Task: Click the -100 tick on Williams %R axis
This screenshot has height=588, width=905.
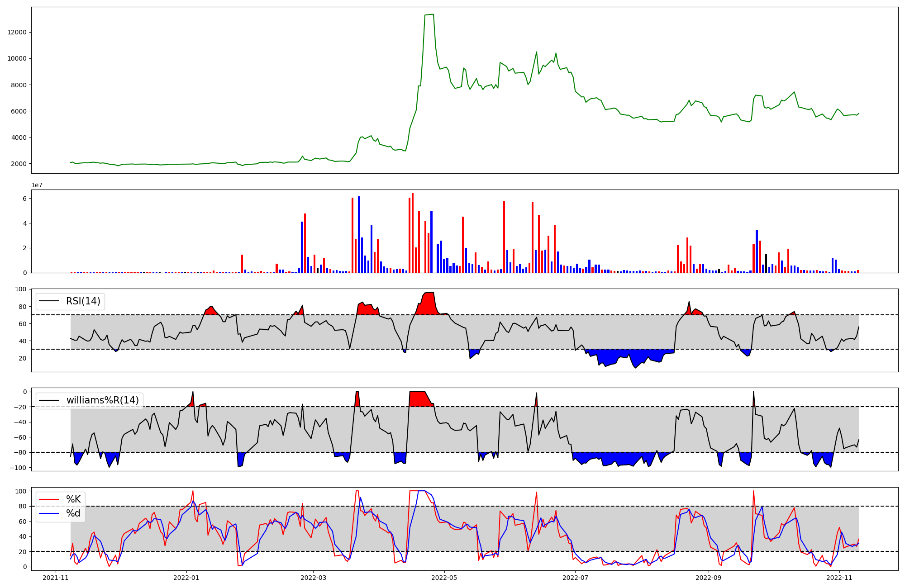Action: (18, 467)
